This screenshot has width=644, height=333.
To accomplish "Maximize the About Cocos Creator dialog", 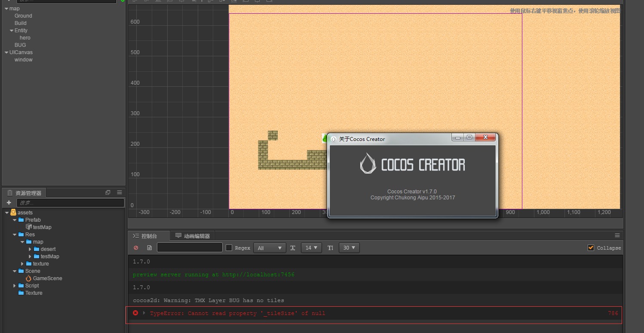I will point(469,137).
